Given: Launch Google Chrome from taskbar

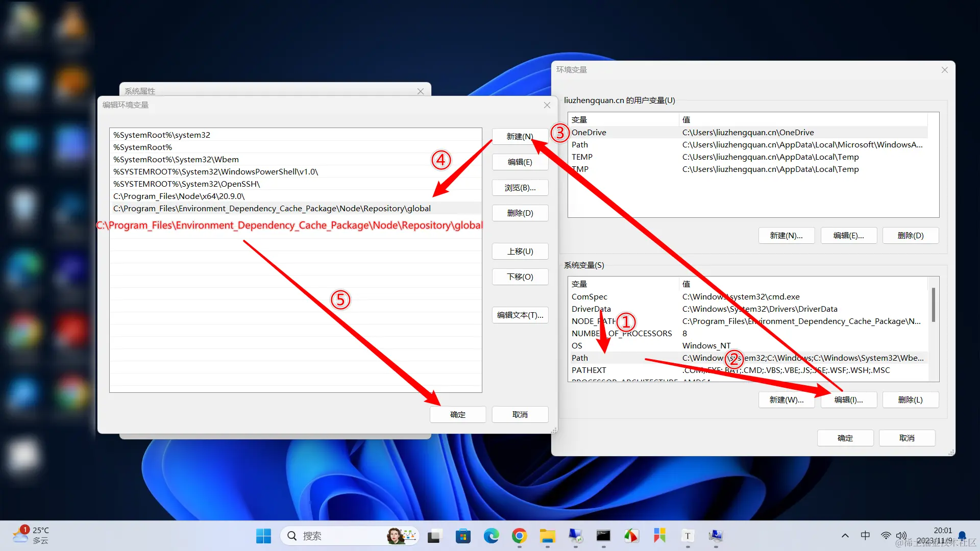Looking at the screenshot, I should point(519,536).
